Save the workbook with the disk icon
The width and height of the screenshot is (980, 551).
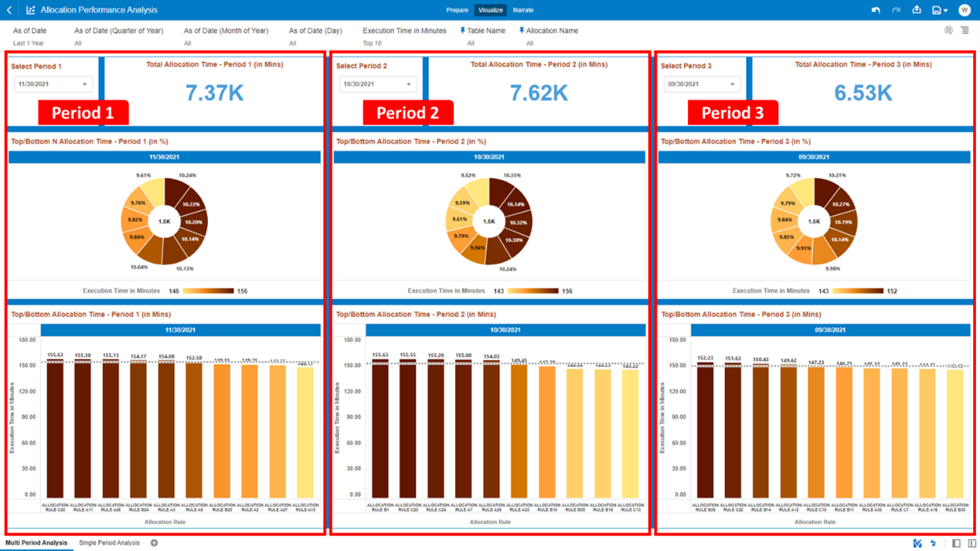937,10
